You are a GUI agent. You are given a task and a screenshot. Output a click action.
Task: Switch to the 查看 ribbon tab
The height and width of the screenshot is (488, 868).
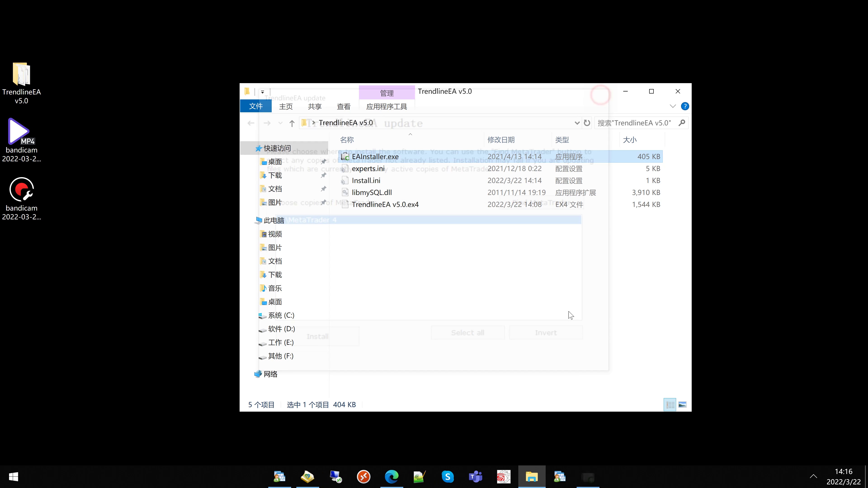click(343, 106)
